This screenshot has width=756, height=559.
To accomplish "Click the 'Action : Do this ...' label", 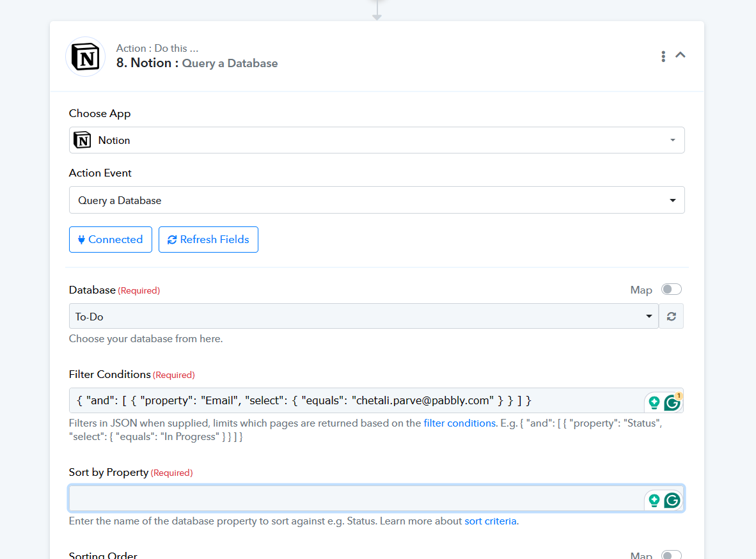I will pos(157,48).
